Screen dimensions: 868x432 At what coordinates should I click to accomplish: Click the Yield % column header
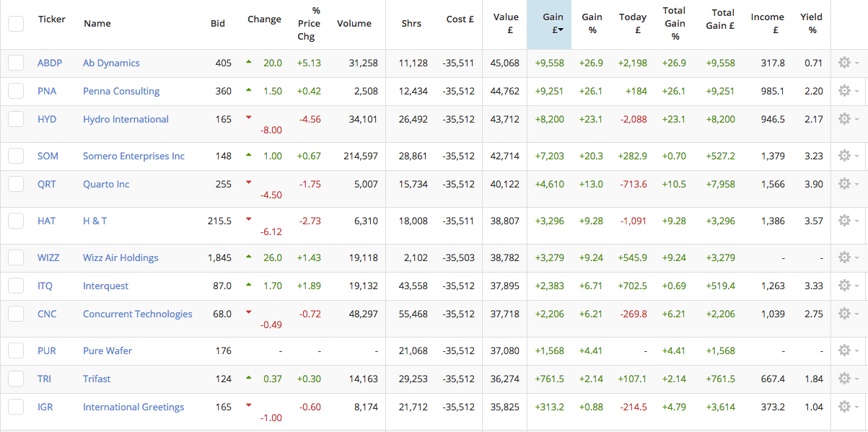click(x=812, y=24)
